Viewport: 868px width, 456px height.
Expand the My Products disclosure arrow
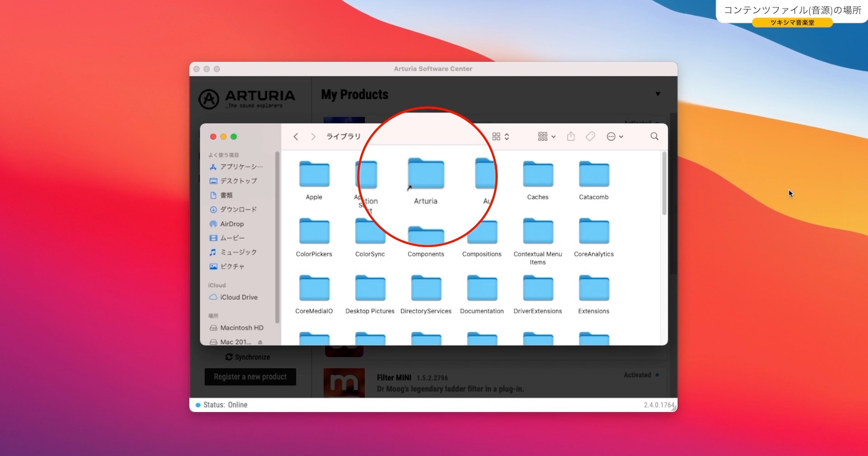point(658,94)
